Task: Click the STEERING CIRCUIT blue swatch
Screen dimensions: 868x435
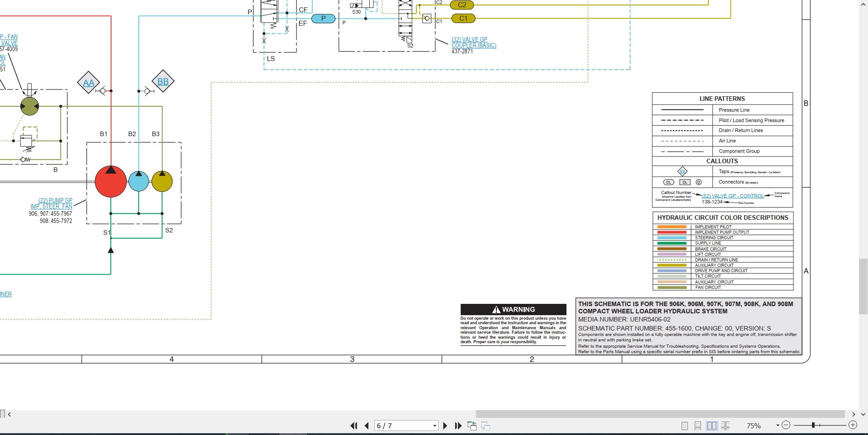Action: [x=672, y=237]
